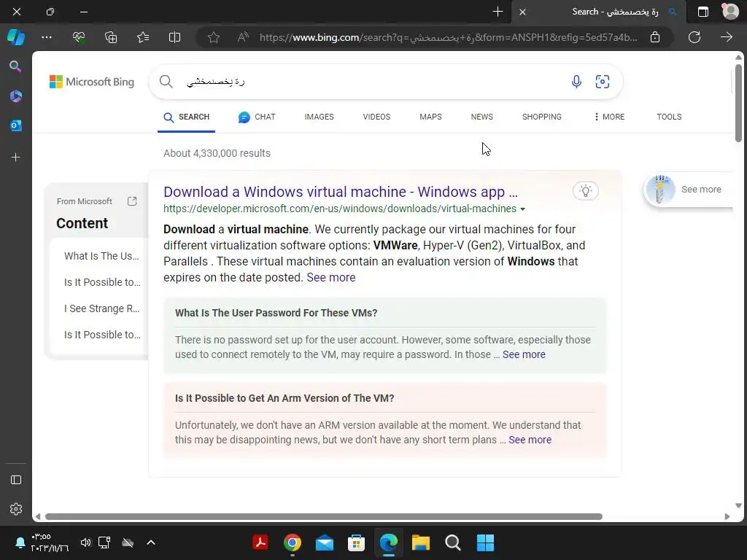Go forward using the arrow icon
This screenshot has width=747, height=560.
pyautogui.click(x=726, y=37)
